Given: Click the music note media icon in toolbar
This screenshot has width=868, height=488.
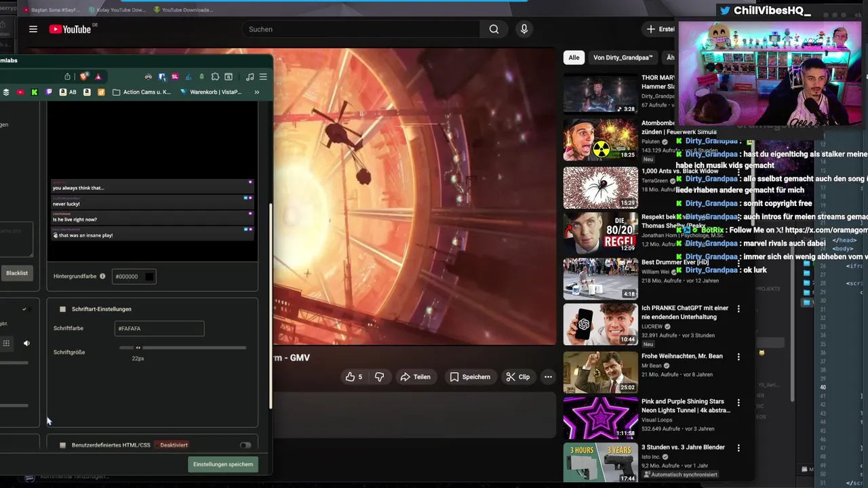Looking at the screenshot, I should [x=250, y=77].
